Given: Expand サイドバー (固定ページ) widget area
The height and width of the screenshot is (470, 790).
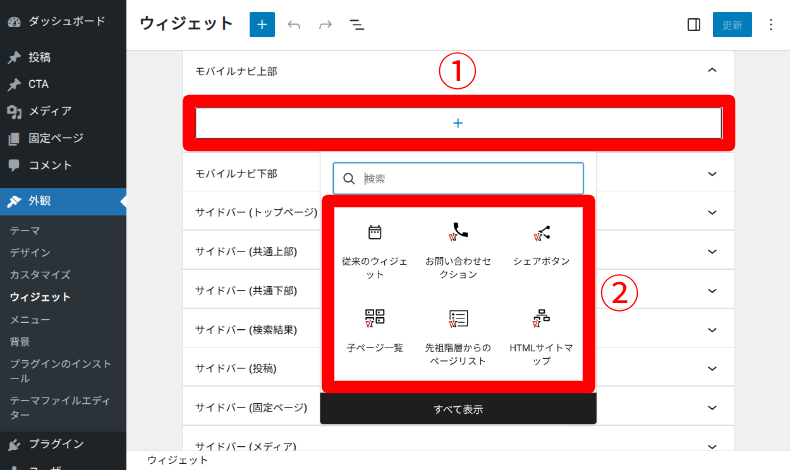Looking at the screenshot, I should (x=712, y=408).
